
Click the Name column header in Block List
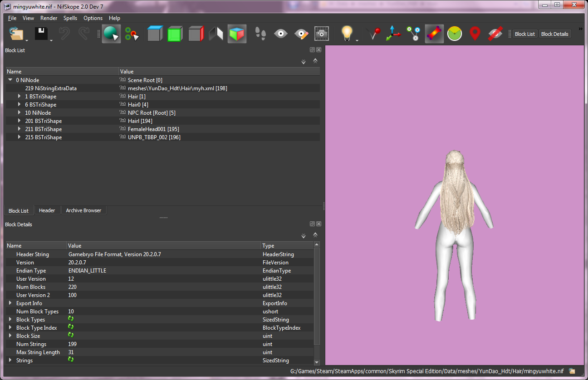tap(62, 72)
